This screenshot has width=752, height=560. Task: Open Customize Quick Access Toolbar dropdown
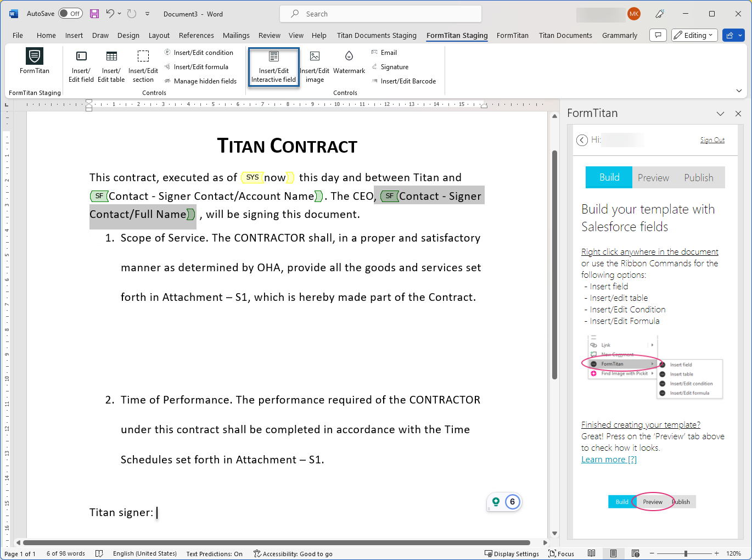point(147,14)
